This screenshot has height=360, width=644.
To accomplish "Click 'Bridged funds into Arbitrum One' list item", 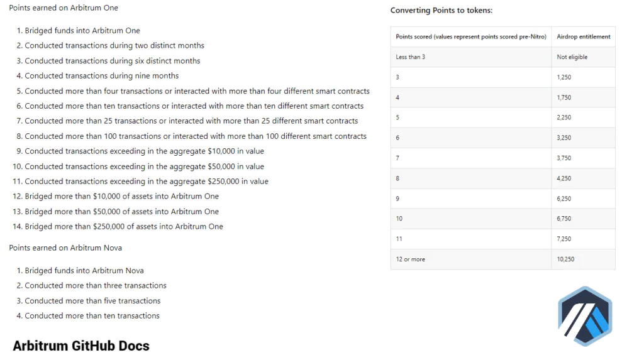I will click(82, 31).
